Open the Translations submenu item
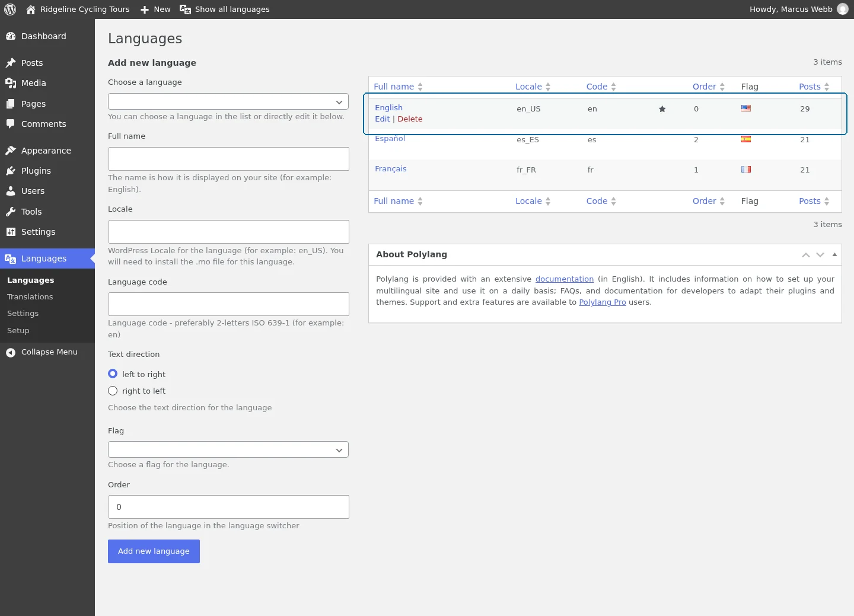The width and height of the screenshot is (854, 616). [30, 297]
